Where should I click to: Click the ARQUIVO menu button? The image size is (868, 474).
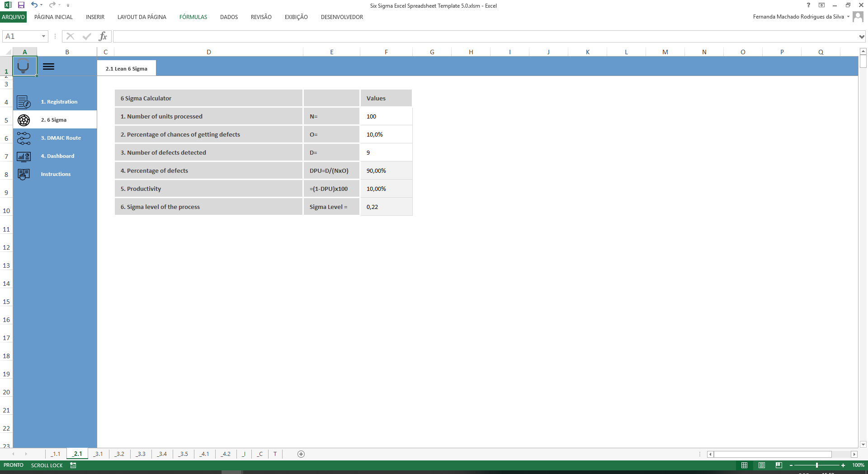point(14,17)
